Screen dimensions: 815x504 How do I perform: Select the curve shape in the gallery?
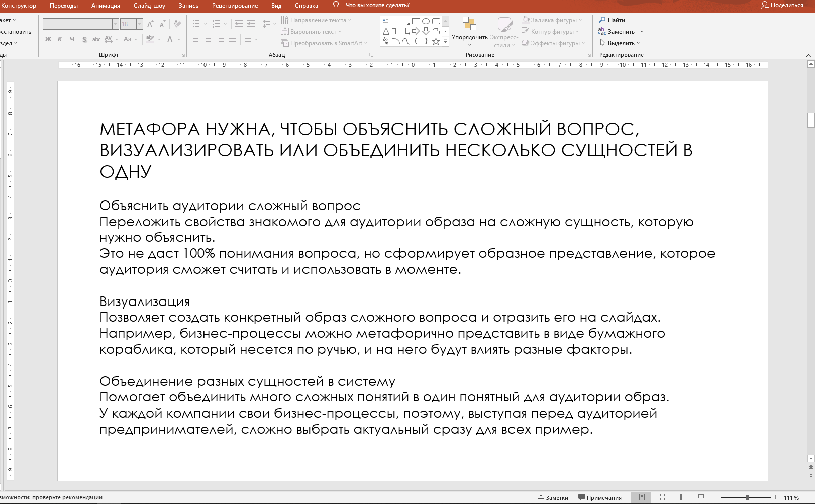406,41
